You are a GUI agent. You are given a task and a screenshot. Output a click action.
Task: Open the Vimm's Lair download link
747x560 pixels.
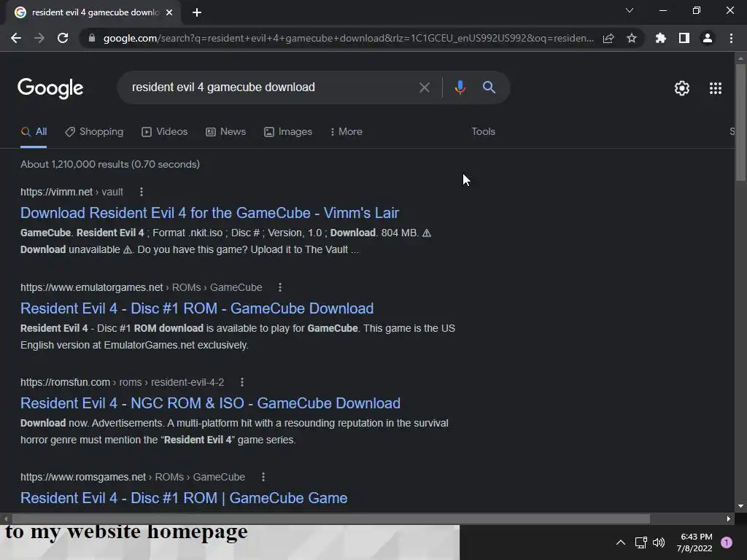[x=209, y=213]
